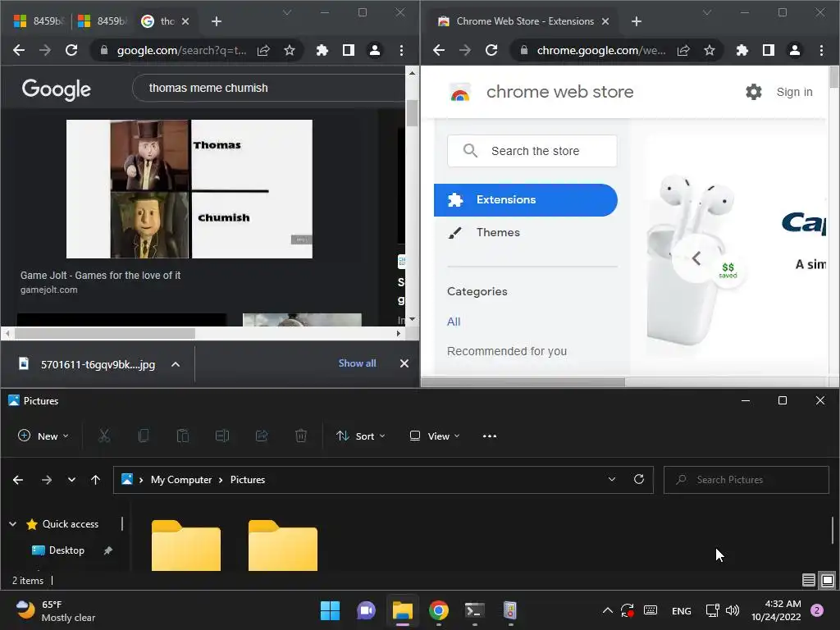Expand the address bar history dropdown
The height and width of the screenshot is (630, 840).
[612, 479]
